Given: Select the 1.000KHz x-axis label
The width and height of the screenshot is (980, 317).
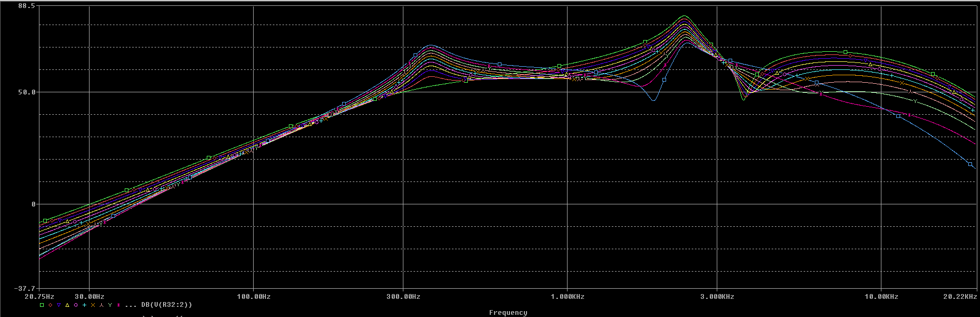Looking at the screenshot, I should click(x=568, y=297).
